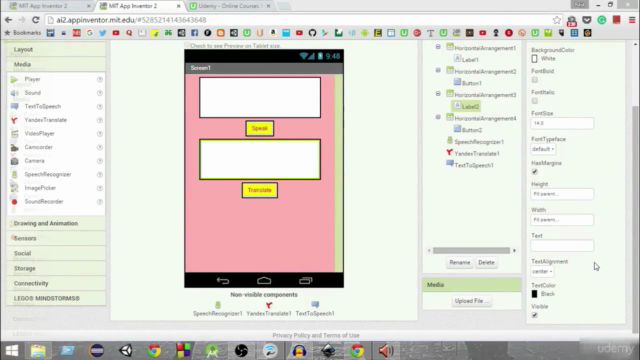Pick the TextToSpeech palette icon
The width and height of the screenshot is (640, 360).
tap(14, 107)
